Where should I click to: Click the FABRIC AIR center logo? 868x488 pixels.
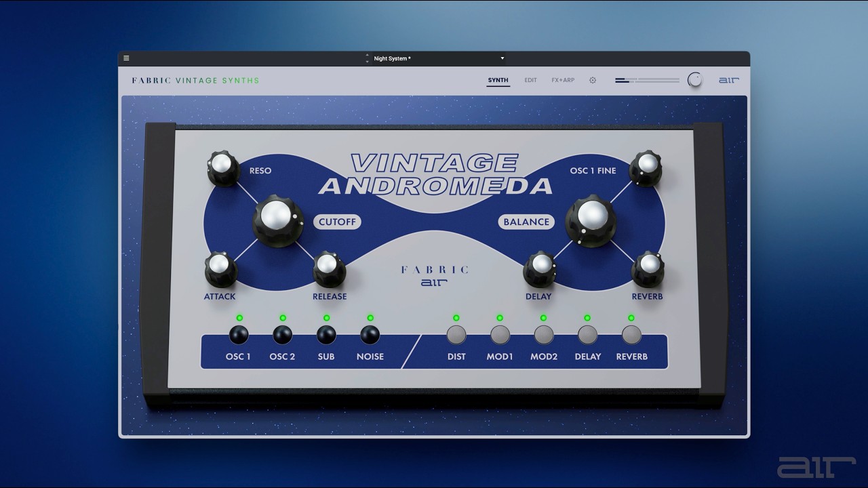coord(435,276)
